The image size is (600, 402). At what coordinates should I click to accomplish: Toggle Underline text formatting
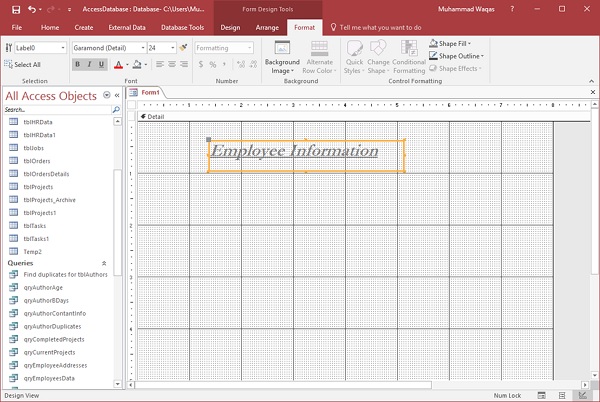tap(101, 64)
